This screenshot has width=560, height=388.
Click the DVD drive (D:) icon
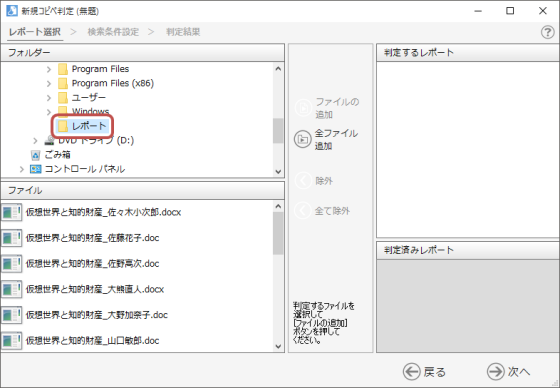[x=50, y=140]
